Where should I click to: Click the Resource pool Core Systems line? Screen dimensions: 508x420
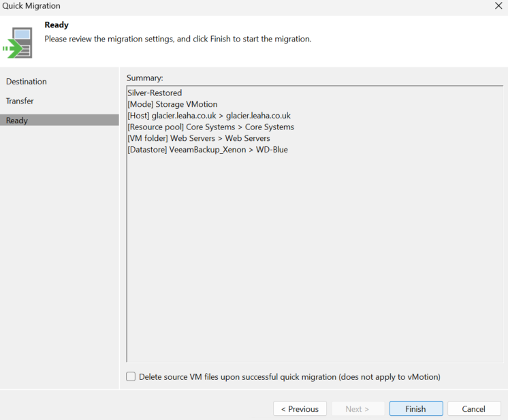coord(210,127)
